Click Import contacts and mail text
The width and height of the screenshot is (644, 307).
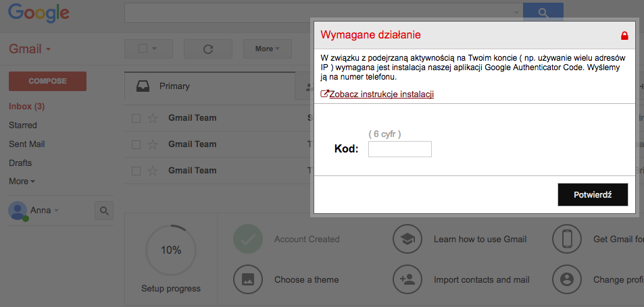(x=481, y=280)
